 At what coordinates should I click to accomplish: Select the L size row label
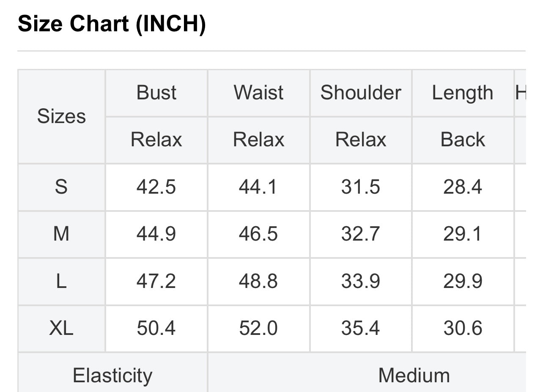pos(61,281)
